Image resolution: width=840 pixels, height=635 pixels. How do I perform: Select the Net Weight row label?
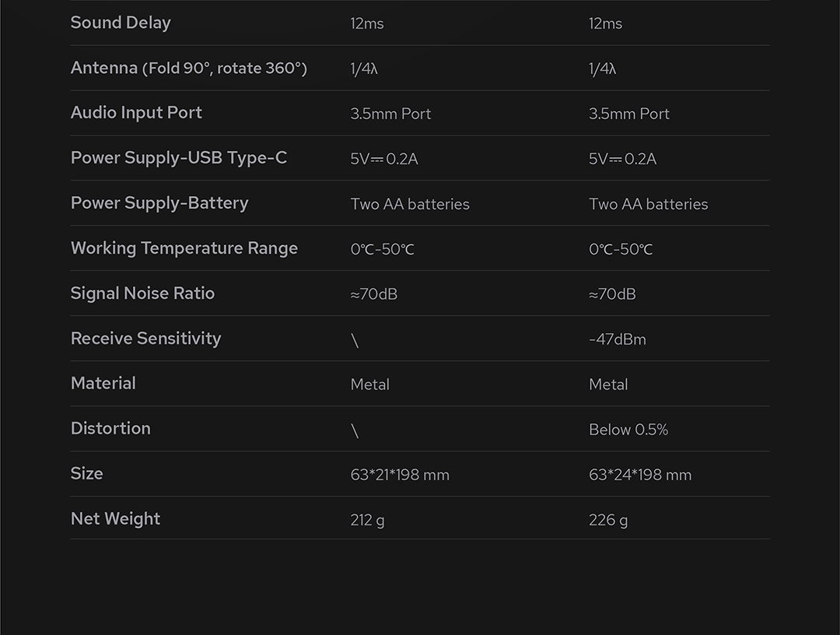[x=115, y=519]
